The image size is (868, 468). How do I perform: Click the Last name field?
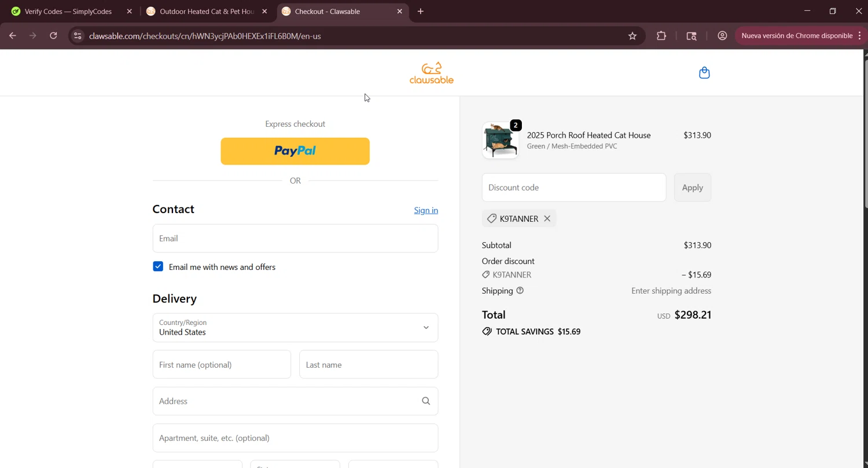pyautogui.click(x=369, y=364)
